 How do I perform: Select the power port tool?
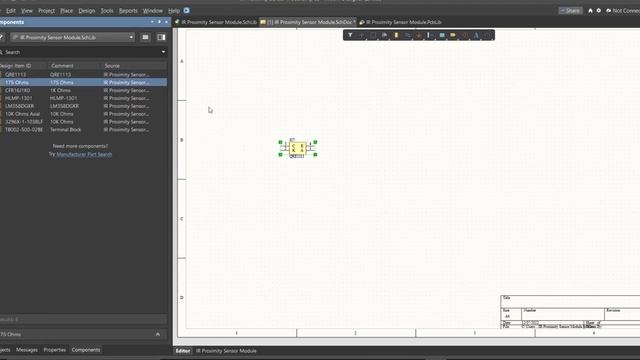[419, 36]
